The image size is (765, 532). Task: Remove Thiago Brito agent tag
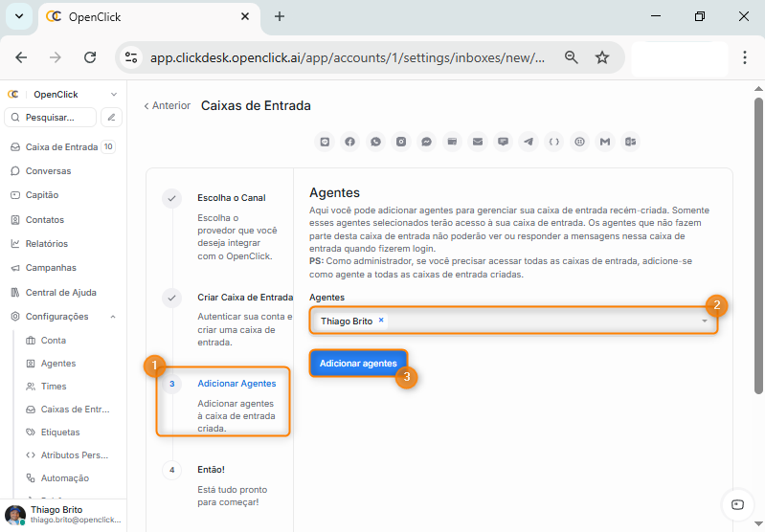click(381, 321)
